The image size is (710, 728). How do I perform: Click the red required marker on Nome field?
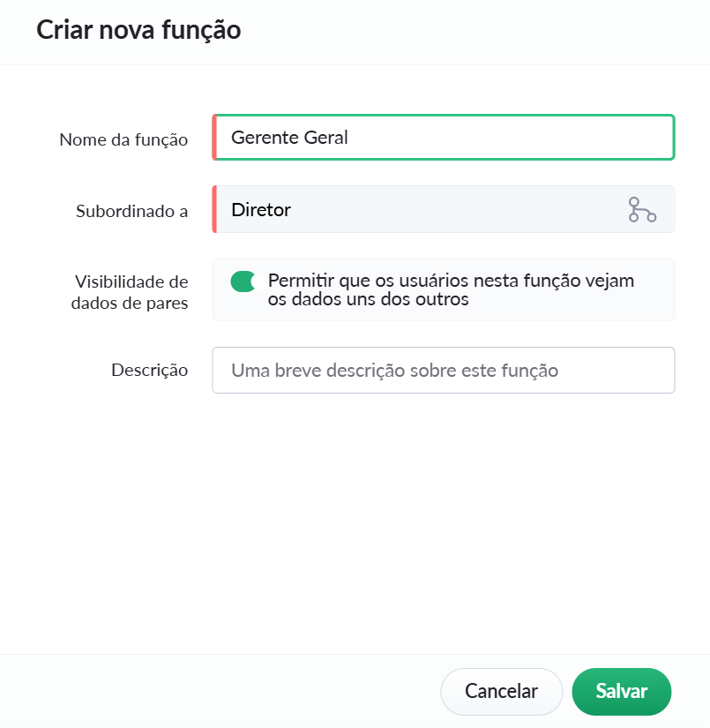coord(214,138)
